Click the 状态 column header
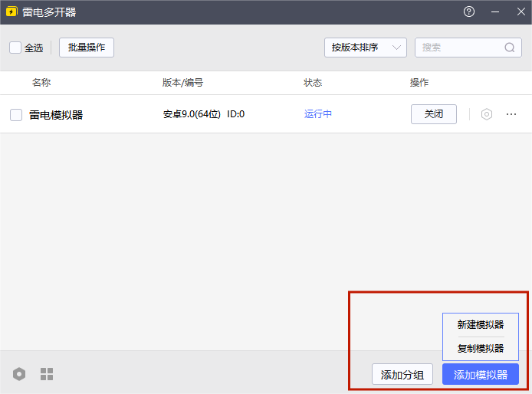Screen dimensions: 532x394 (x=313, y=83)
